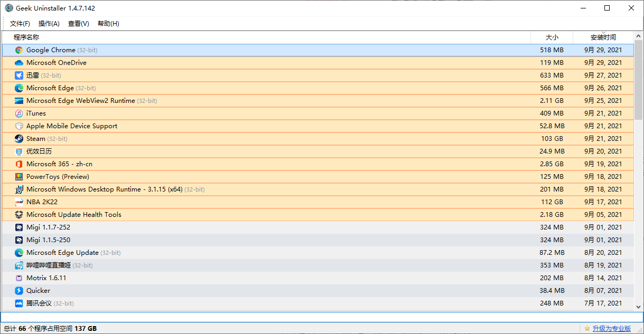Select the Steam program name
This screenshot has height=334, width=644.
36,139
